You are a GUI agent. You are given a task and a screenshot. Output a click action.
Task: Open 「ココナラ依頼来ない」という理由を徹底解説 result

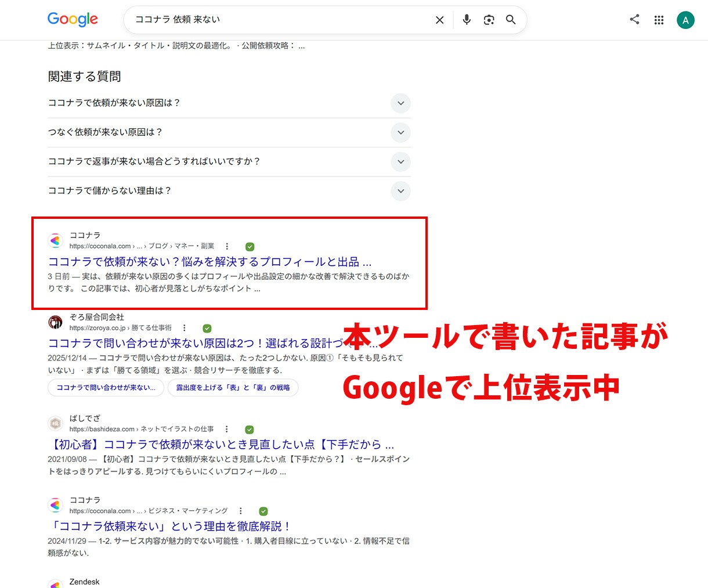coord(169,526)
